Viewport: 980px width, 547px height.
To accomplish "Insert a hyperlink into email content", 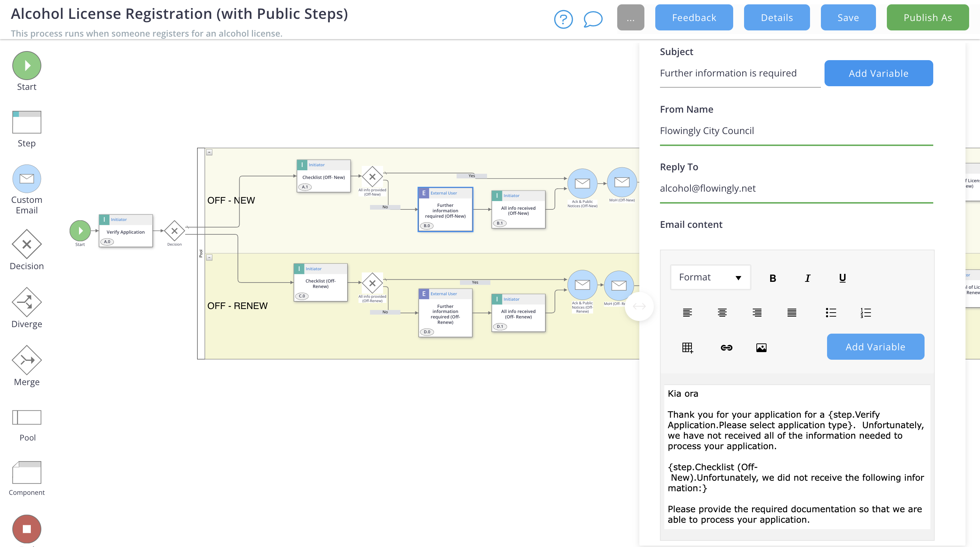I will pyautogui.click(x=726, y=347).
